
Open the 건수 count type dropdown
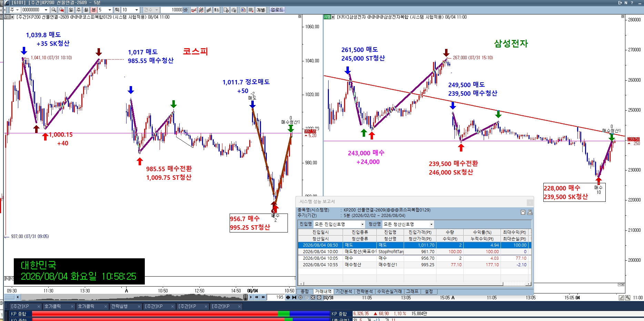[151, 10]
